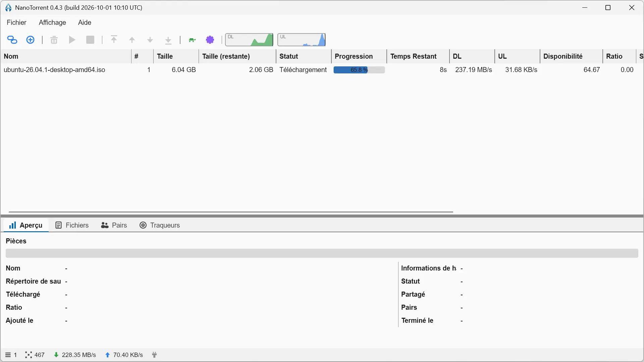Open the Aide menu
644x362 pixels.
(85, 22)
